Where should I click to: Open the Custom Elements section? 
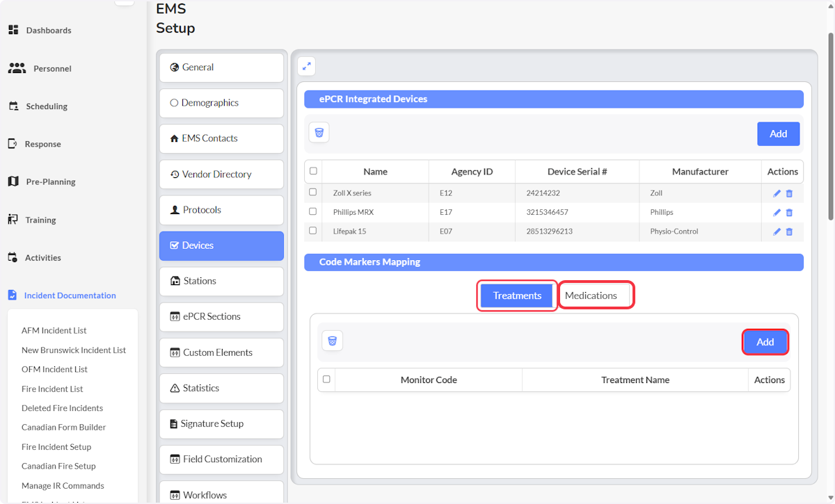[221, 352]
